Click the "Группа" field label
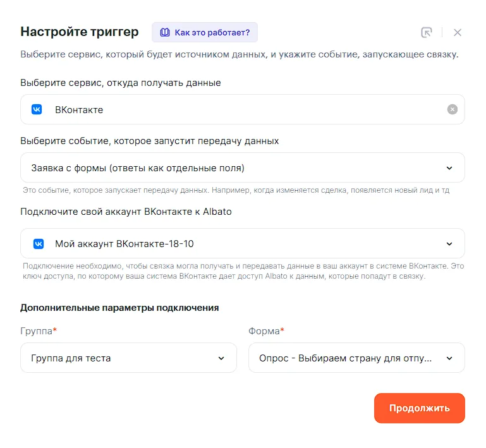The width and height of the screenshot is (486, 448). coord(36,330)
